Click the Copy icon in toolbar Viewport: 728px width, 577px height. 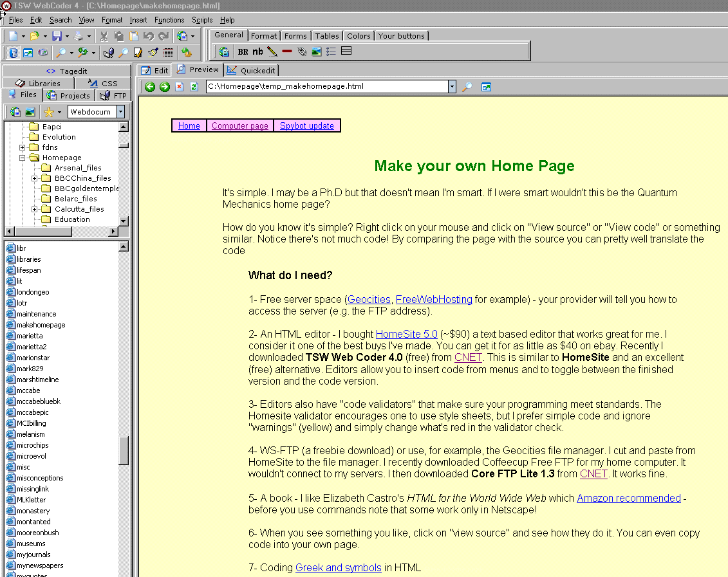pos(119,36)
